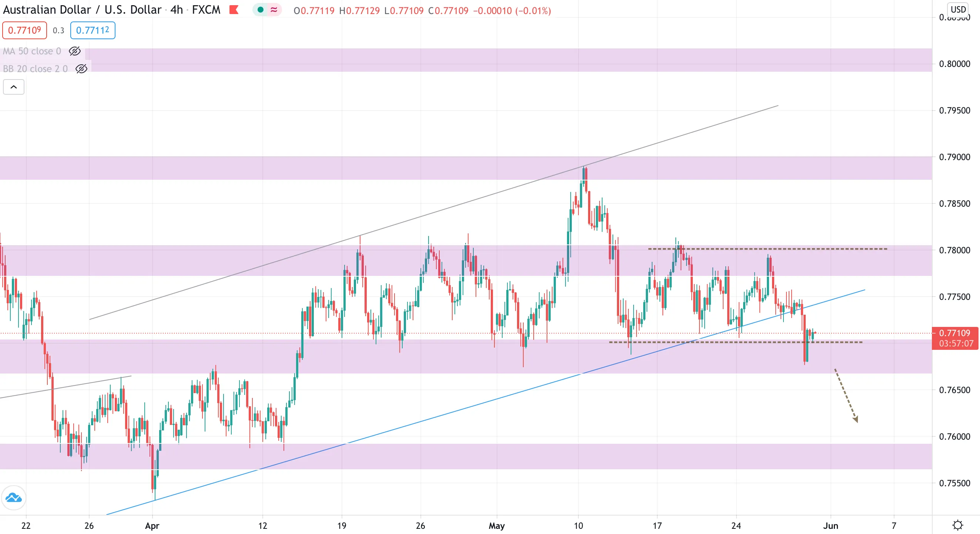
Task: Click the 19 date label on time axis
Action: 342,525
